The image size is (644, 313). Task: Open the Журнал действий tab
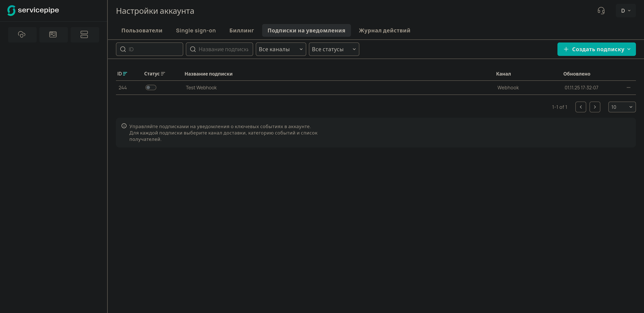(385, 30)
